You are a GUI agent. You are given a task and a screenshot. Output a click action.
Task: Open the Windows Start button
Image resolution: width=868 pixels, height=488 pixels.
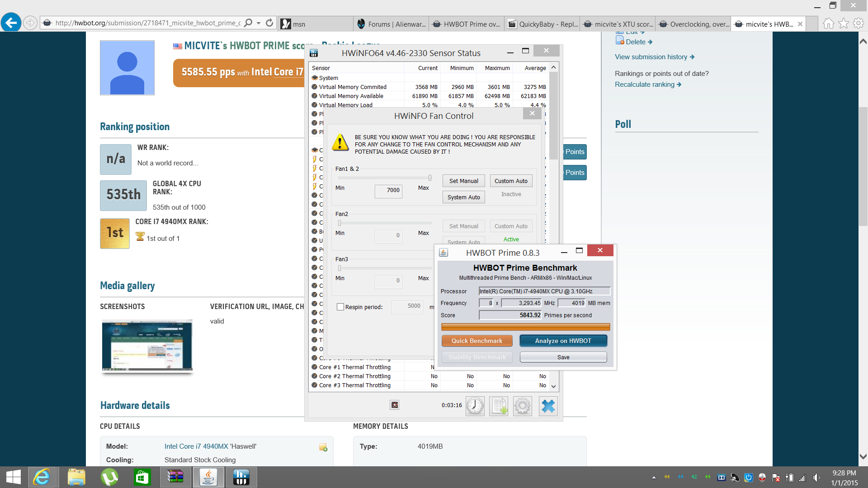coord(14,477)
